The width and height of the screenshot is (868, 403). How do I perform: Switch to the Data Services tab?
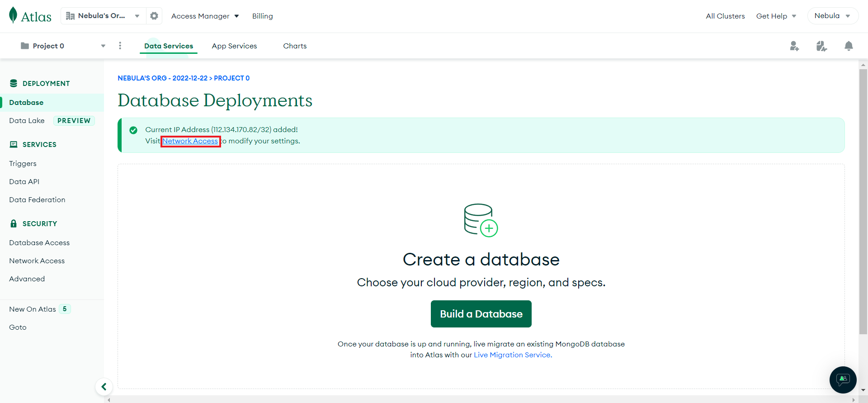tap(169, 46)
